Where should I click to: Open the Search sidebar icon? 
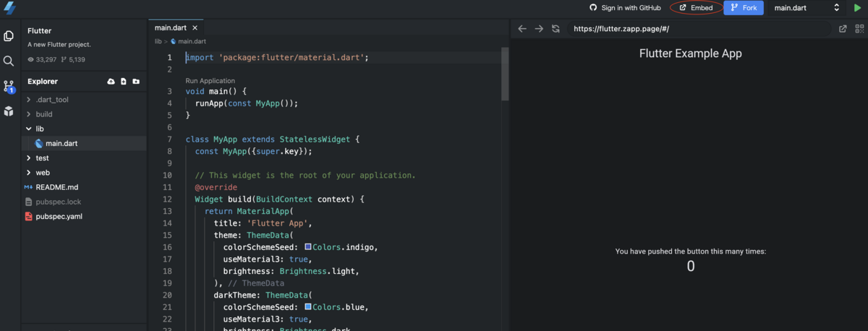(x=9, y=61)
